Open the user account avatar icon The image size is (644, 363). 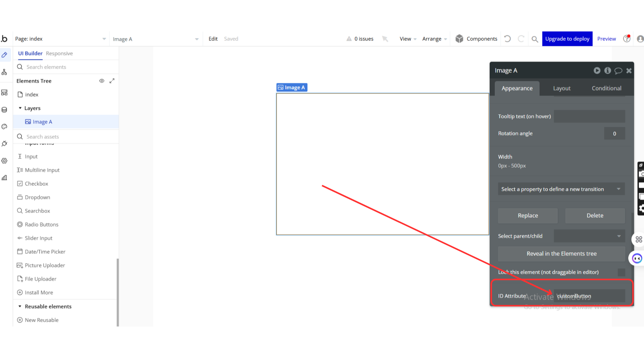(640, 38)
